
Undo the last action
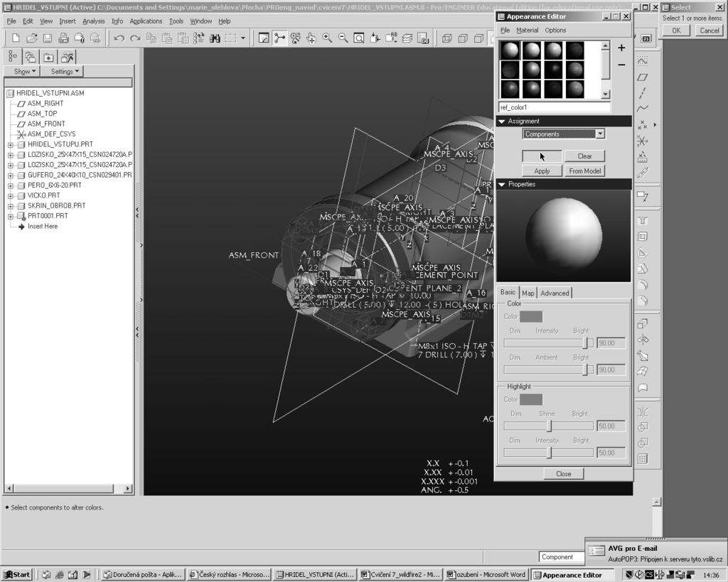[119, 38]
